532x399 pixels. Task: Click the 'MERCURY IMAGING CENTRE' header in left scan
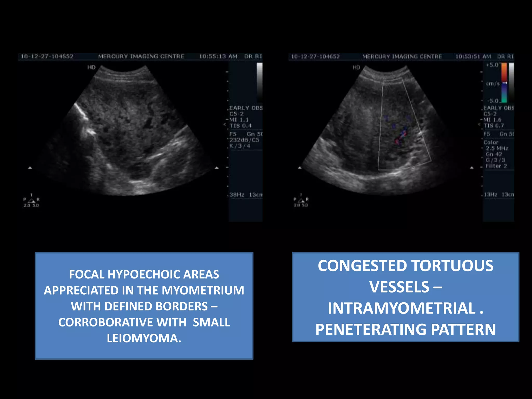click(x=141, y=56)
